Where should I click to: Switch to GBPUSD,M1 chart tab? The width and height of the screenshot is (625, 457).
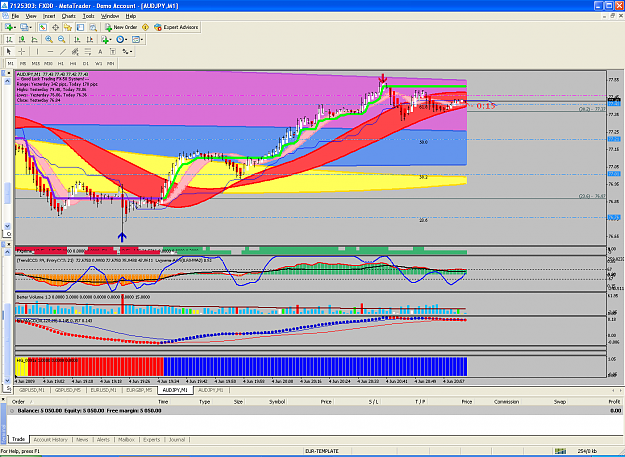pos(32,390)
